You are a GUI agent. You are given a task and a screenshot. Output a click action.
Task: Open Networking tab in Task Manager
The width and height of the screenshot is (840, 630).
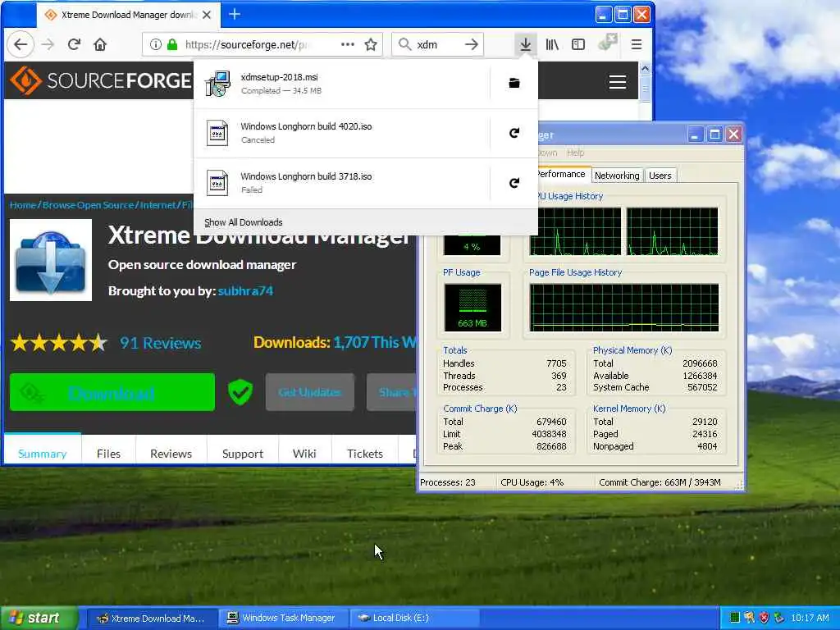(617, 176)
